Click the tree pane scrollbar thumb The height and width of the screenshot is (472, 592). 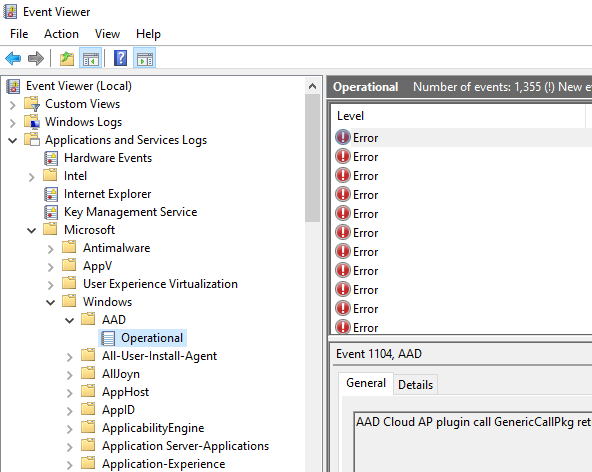(313, 158)
